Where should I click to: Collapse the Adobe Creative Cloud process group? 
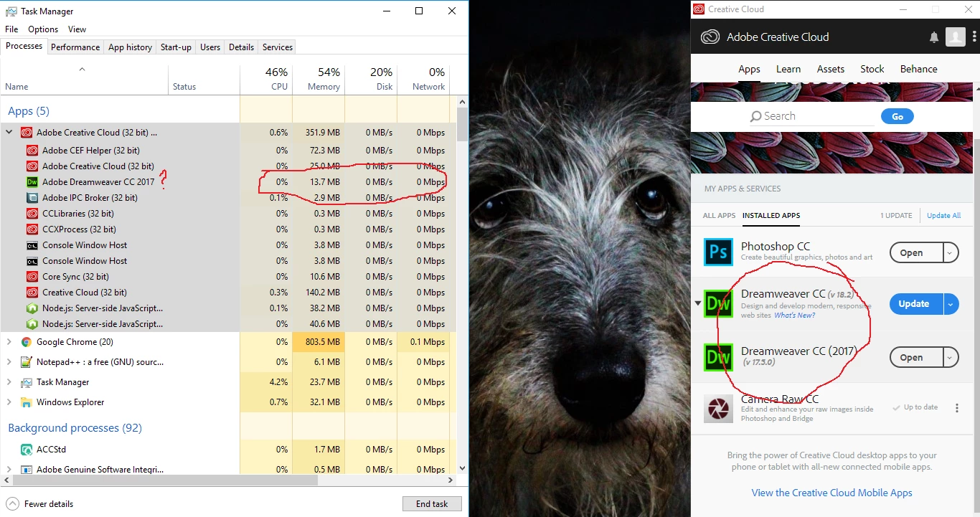click(x=9, y=132)
